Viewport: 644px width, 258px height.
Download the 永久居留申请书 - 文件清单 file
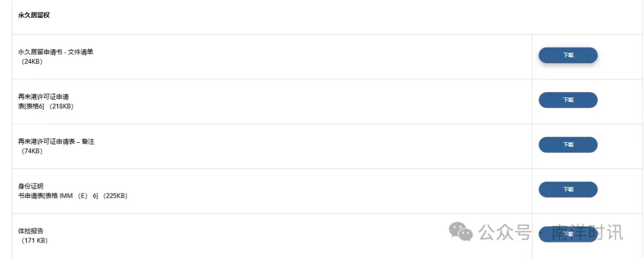tap(568, 55)
